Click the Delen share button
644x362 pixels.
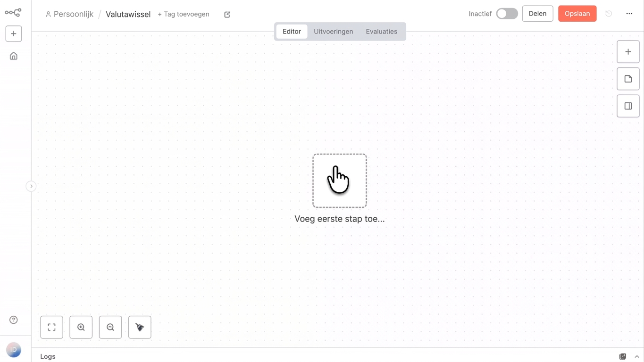coord(537,14)
